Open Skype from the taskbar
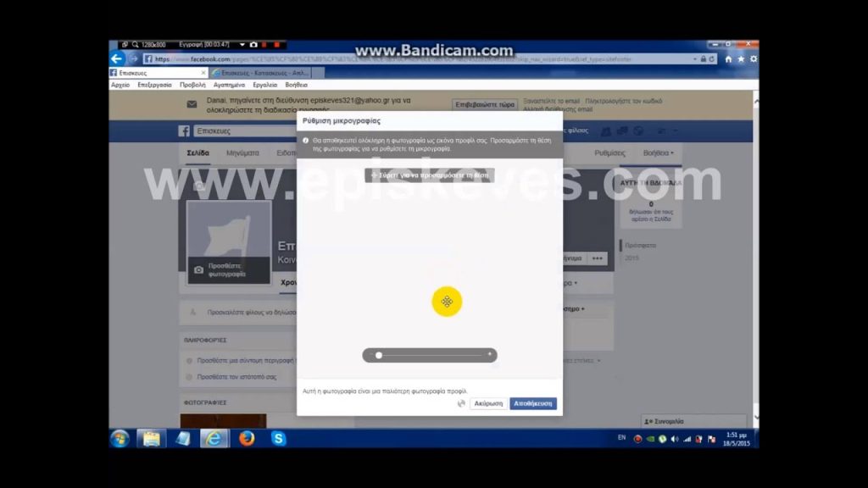Screen dimensions: 868x488 click(x=278, y=439)
